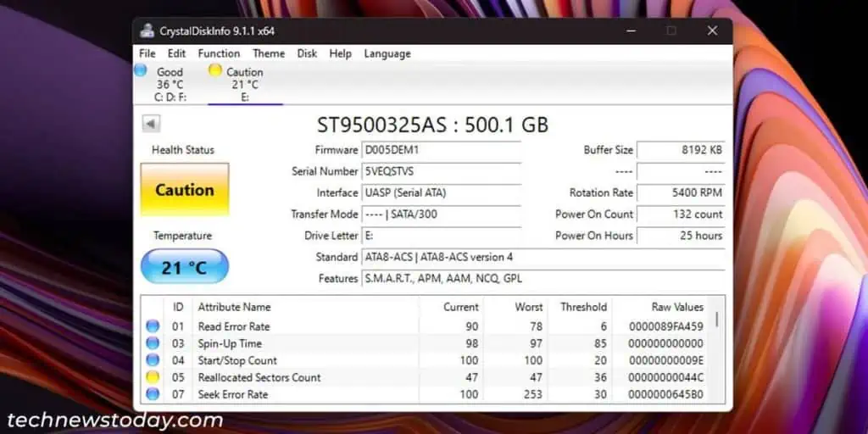Click the Buffer Size value 8192 KB
Image resolution: width=868 pixels, height=434 pixels.
681,150
